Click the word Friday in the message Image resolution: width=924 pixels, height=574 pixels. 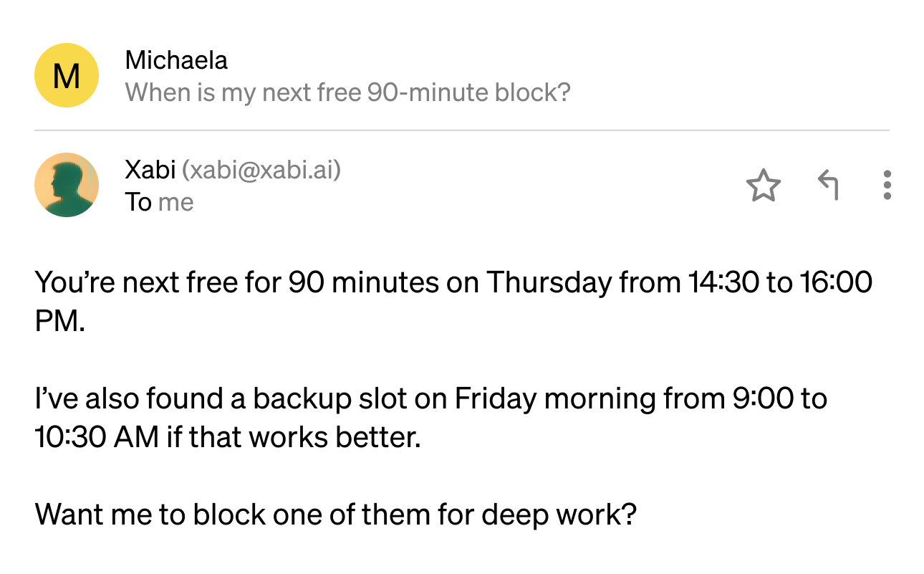[495, 398]
